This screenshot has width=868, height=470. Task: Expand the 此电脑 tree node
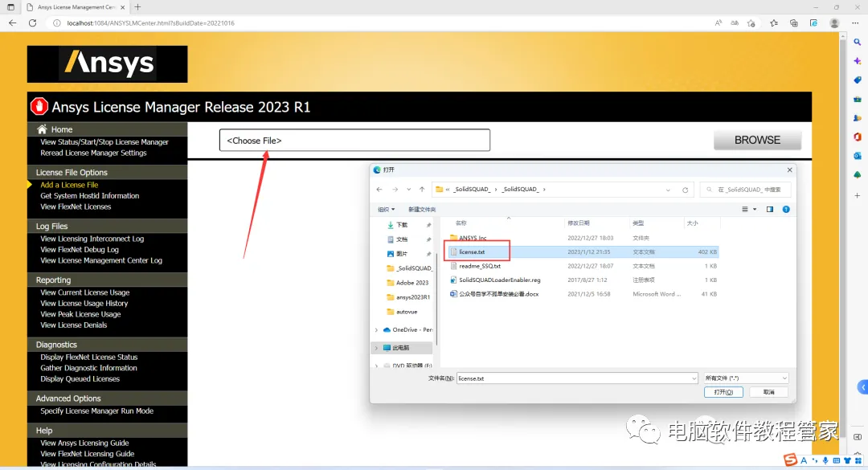[x=376, y=348]
